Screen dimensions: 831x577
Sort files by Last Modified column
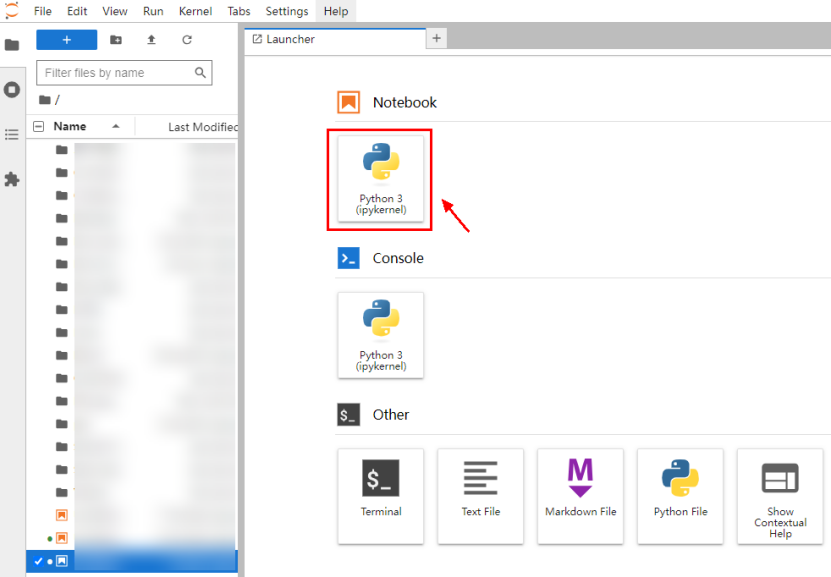tap(202, 127)
